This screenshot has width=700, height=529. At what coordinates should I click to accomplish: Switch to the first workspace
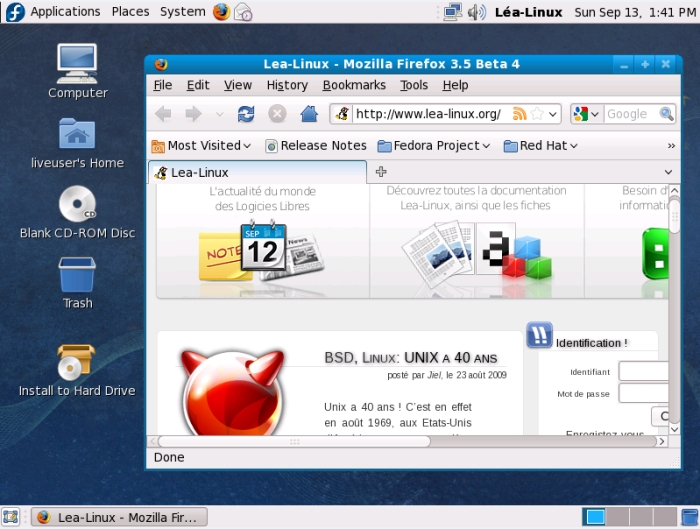595,517
